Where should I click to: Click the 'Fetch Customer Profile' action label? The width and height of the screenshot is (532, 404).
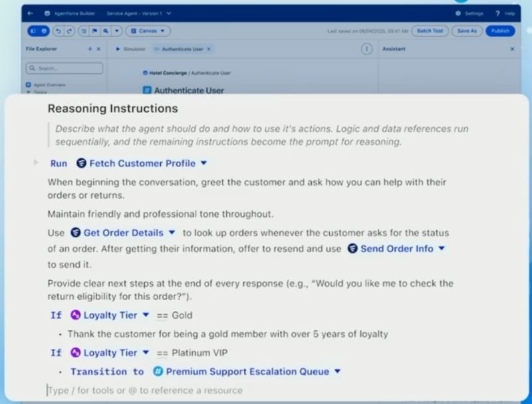point(142,163)
